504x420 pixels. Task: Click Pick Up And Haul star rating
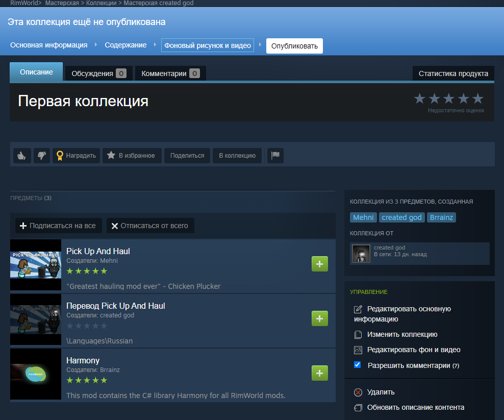87,271
